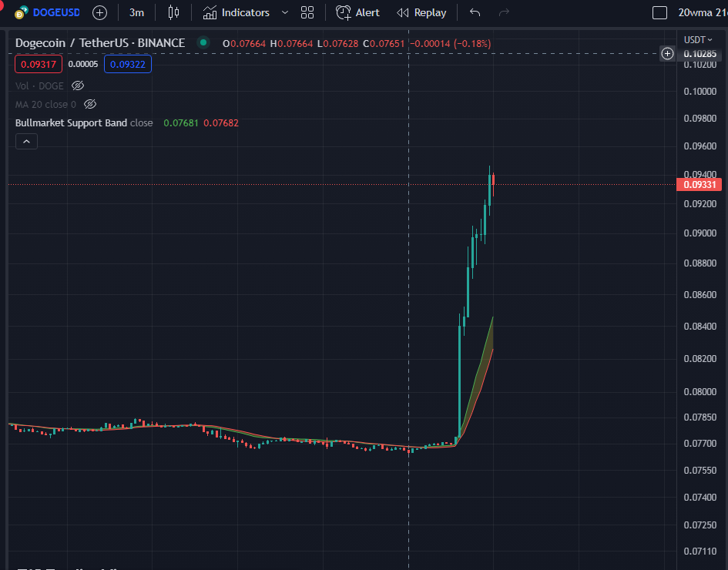
Task: Click the 0.08000 price axis label
Action: click(700, 392)
